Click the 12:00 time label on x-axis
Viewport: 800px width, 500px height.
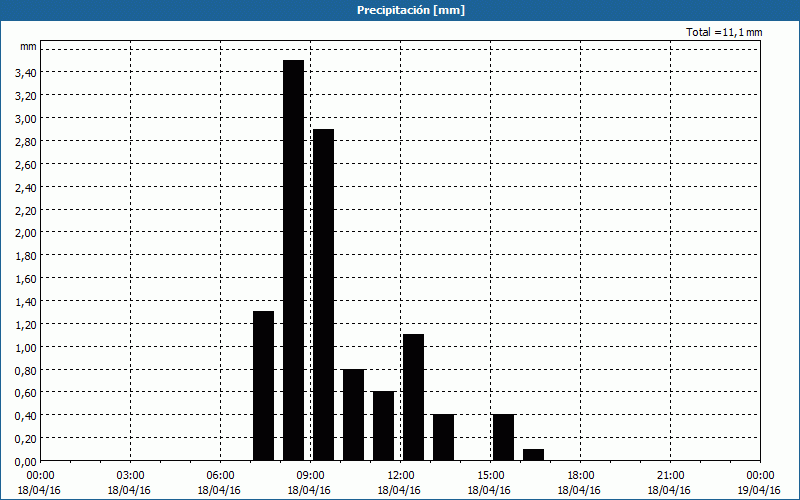coord(401,476)
